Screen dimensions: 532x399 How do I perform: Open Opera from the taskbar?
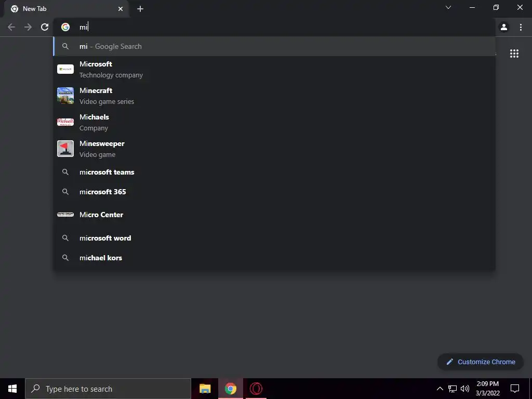tap(256, 389)
